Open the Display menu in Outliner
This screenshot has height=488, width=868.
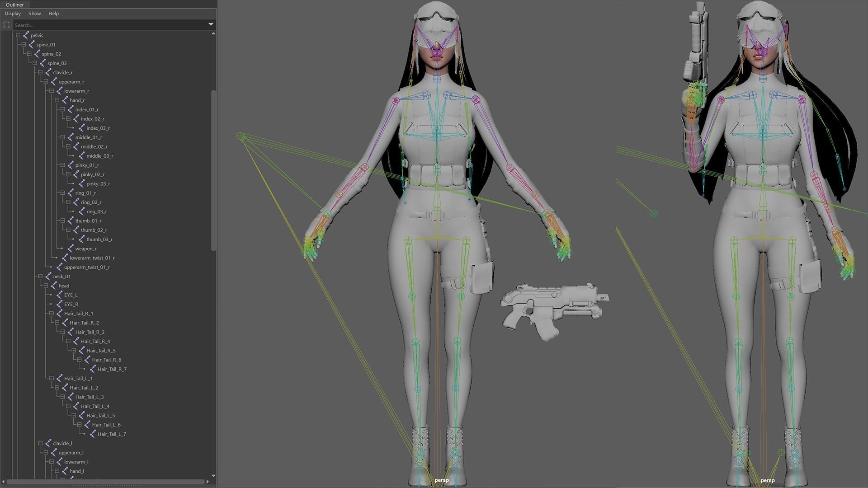[x=13, y=14]
